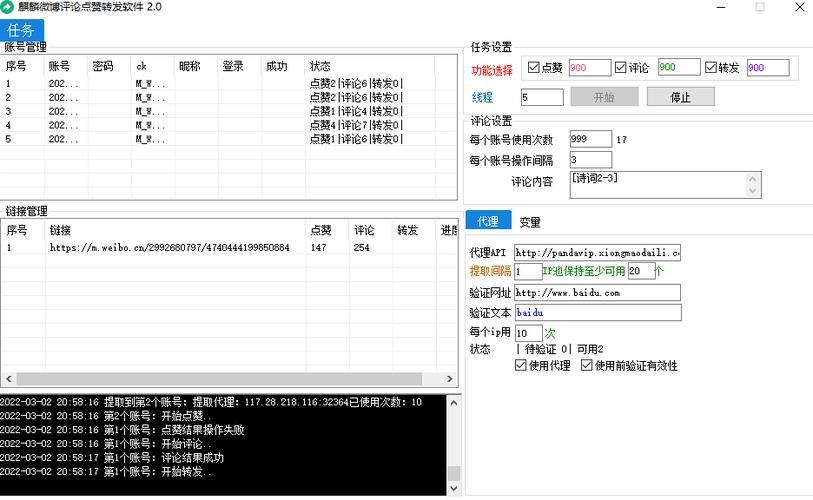
Task: Click the 提取间隔 input field
Action: pos(528,271)
